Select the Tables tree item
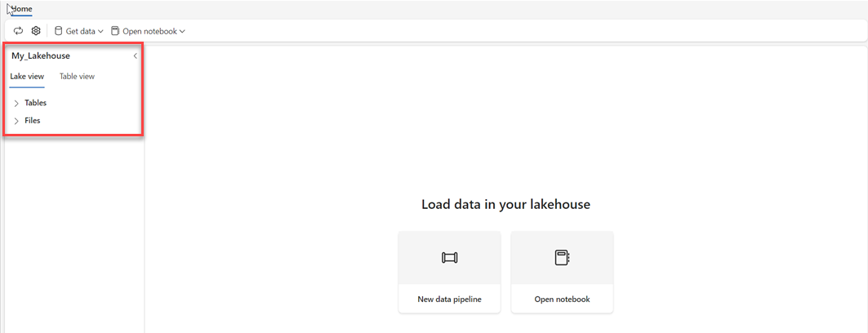This screenshot has height=333, width=868. pyautogui.click(x=35, y=104)
